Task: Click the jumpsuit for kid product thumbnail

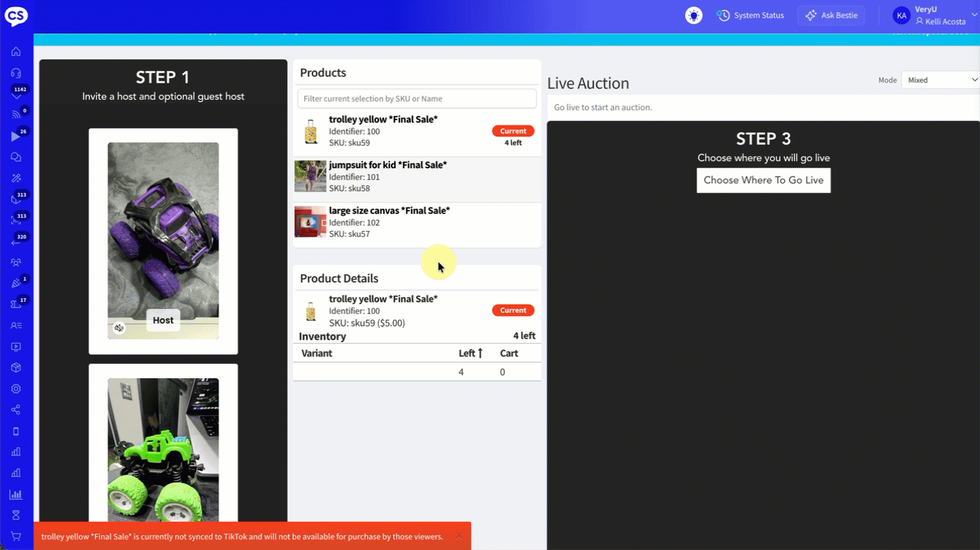Action: click(x=310, y=176)
